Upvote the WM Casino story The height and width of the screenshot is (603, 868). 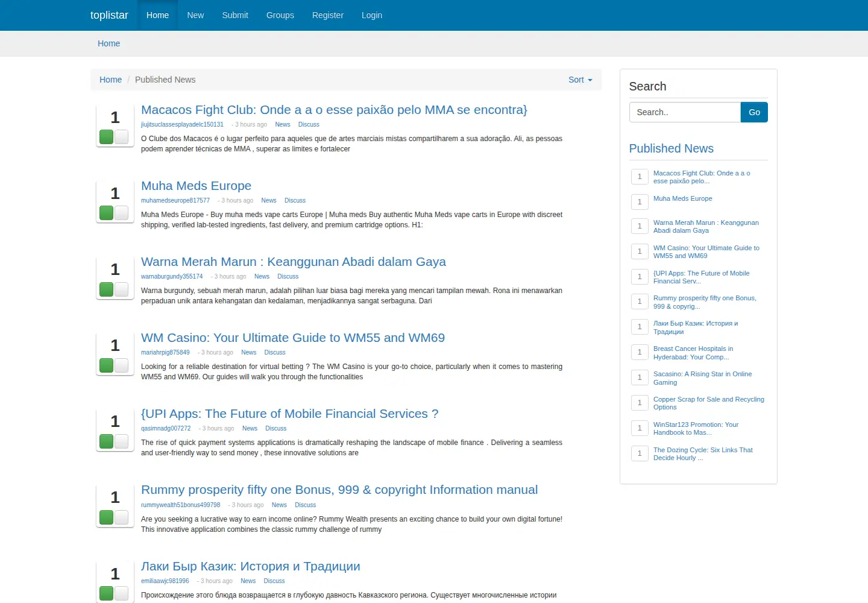click(107, 365)
